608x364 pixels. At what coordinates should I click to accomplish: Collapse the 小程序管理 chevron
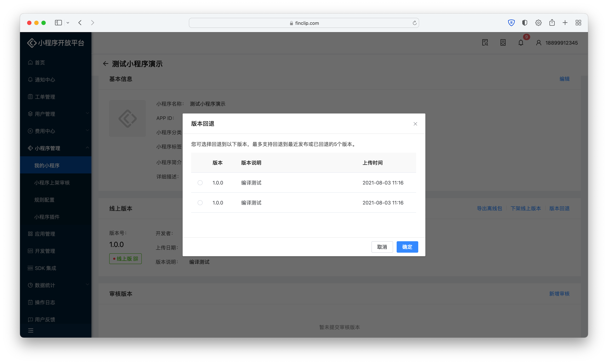87,148
